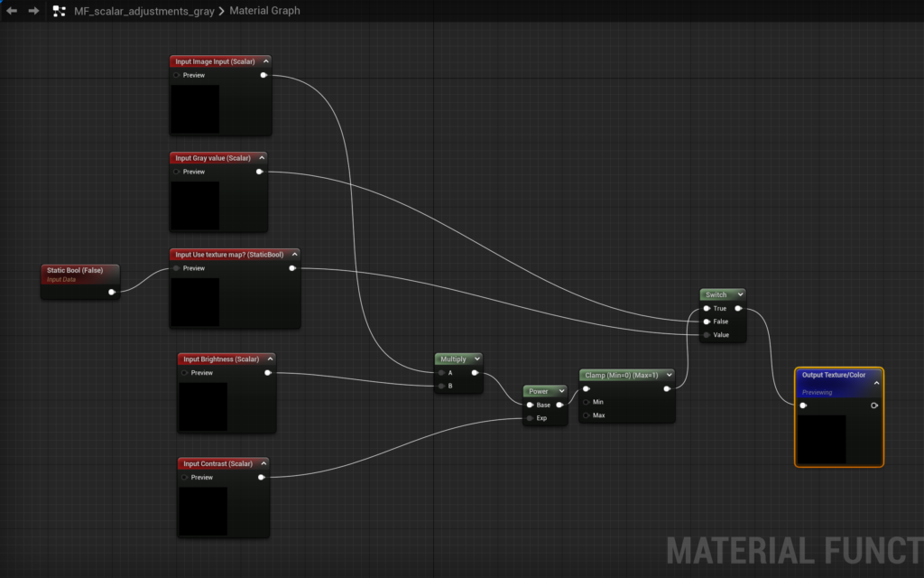Click the Static Bool output pin
The height and width of the screenshot is (578, 924).
coord(111,292)
